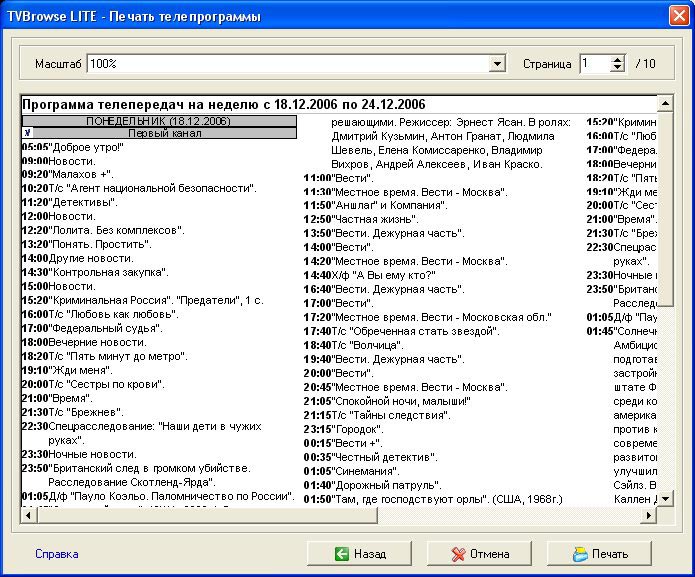Click the Страница page number field
Screen dimensions: 695x577
[595, 64]
